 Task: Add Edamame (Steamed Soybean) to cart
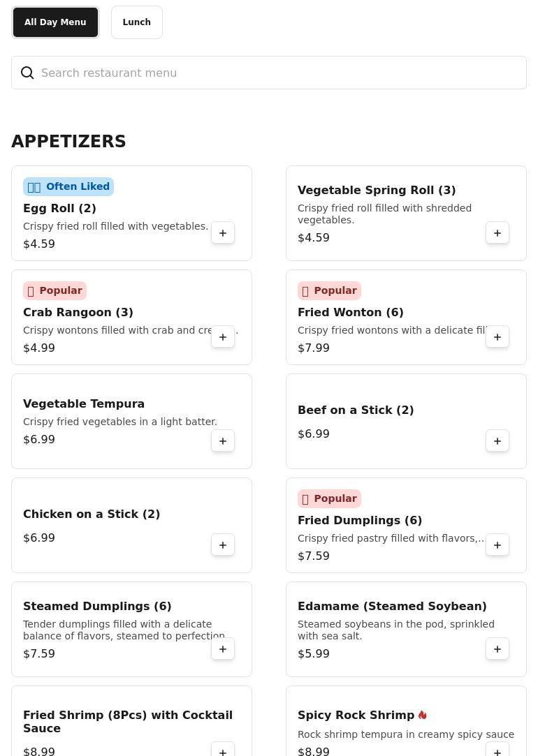497,649
